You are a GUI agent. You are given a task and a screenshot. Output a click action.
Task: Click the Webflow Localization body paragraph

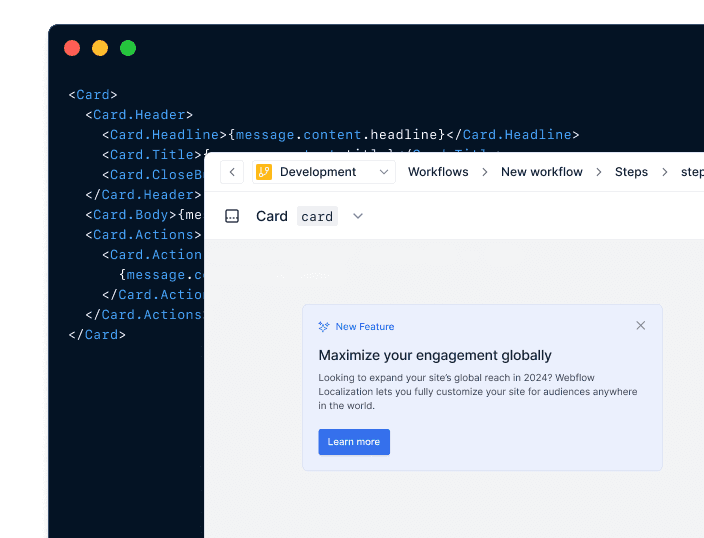478,392
